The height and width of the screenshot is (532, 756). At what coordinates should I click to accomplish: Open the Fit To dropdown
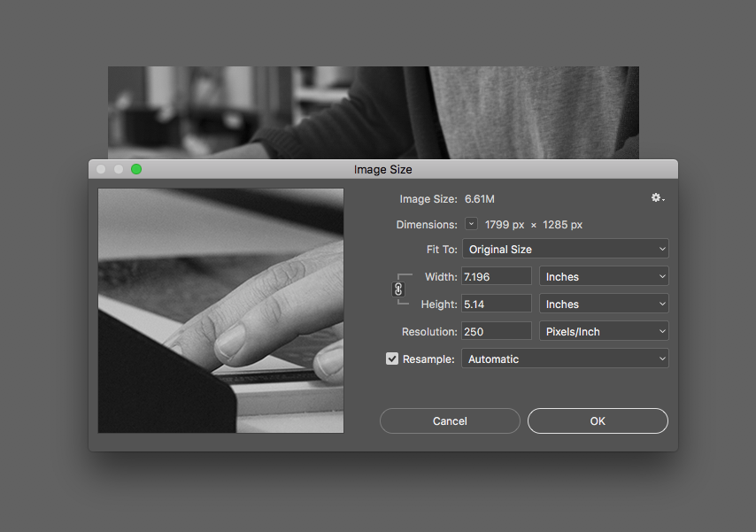pyautogui.click(x=565, y=249)
